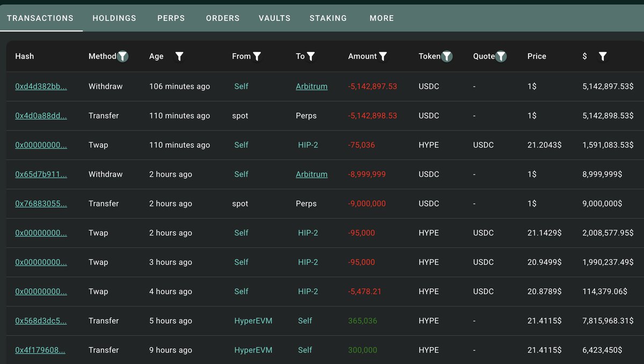This screenshot has width=644, height=364.
Task: Open transaction hash 0xd4d382bb...
Action: pyautogui.click(x=41, y=86)
